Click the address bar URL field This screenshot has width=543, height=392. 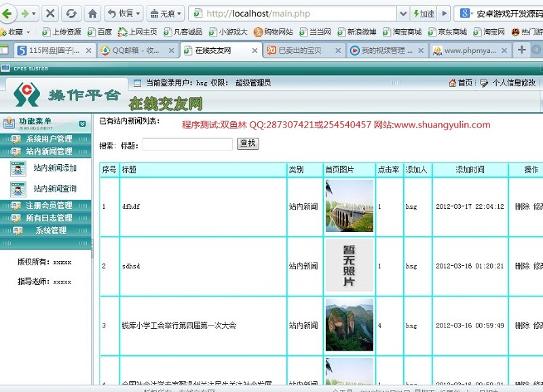[x=293, y=14]
